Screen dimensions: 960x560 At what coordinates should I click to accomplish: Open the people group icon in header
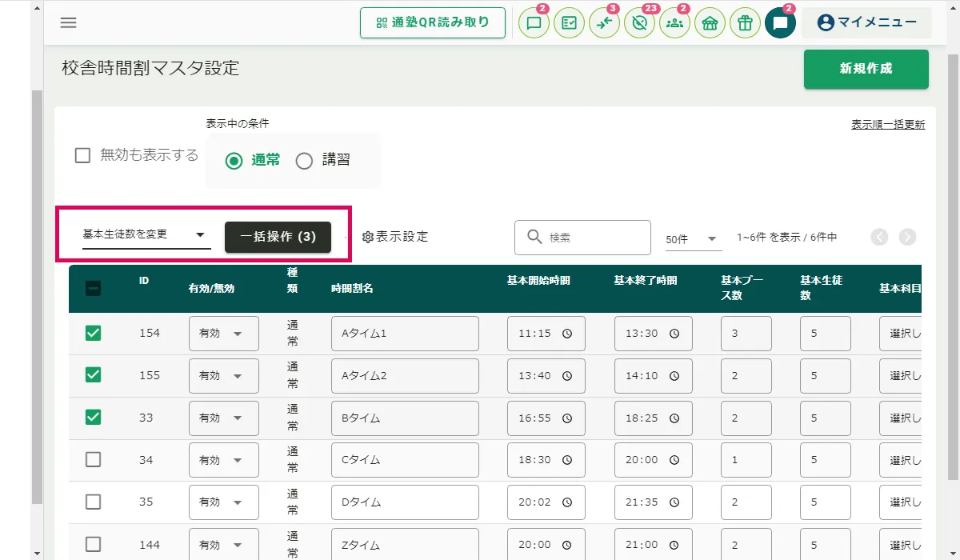tap(674, 23)
